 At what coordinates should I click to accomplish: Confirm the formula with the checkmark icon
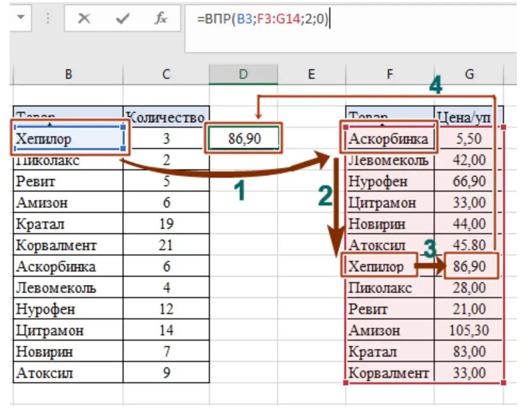coord(123,19)
